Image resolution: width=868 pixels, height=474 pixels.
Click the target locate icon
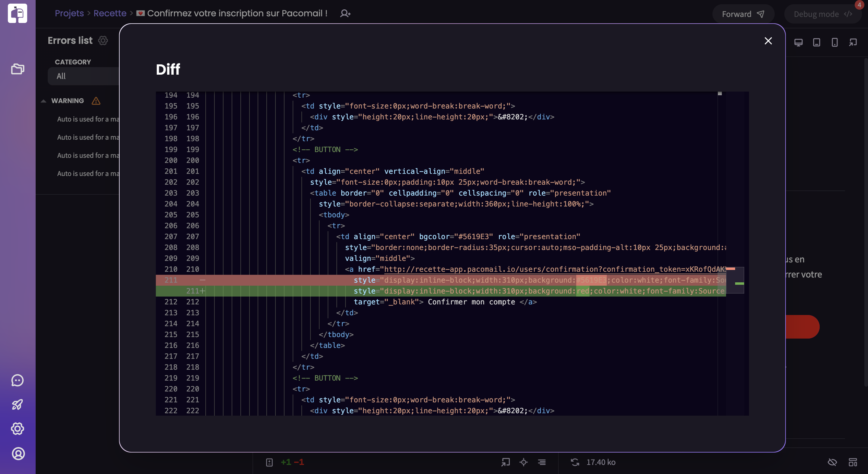tap(524, 462)
